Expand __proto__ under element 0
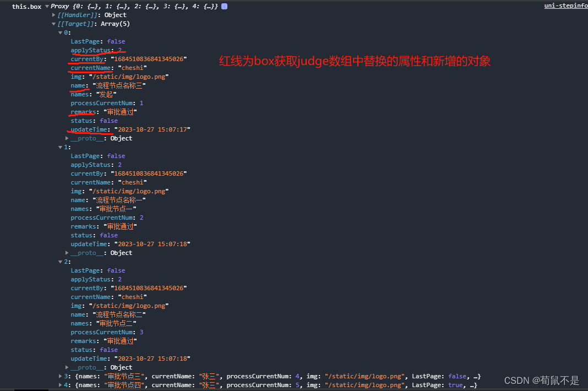588x391 pixels. (x=67, y=138)
